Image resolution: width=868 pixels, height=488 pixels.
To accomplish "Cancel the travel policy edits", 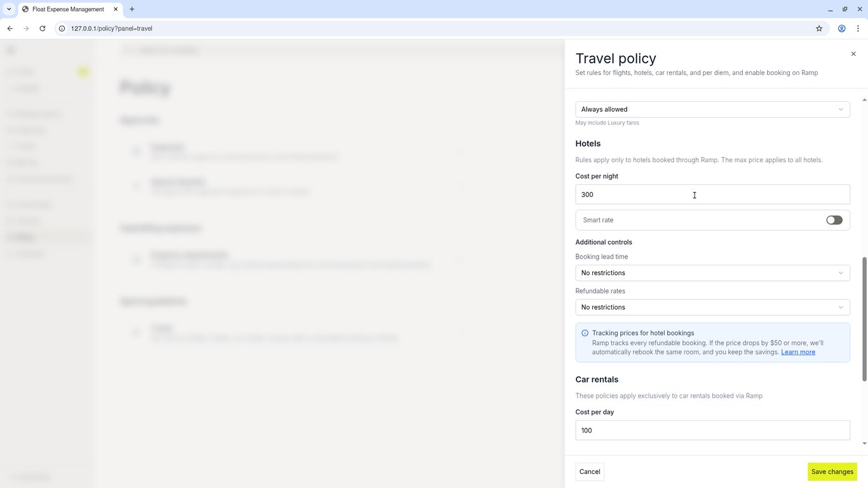I will coord(590,471).
